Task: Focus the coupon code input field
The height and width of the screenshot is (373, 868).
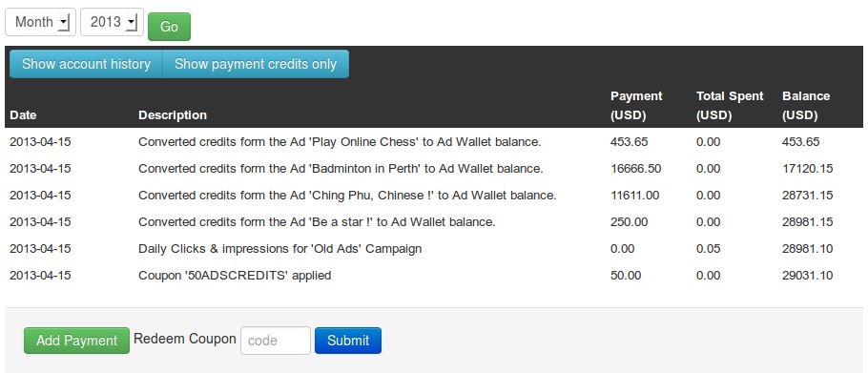Action: [276, 341]
